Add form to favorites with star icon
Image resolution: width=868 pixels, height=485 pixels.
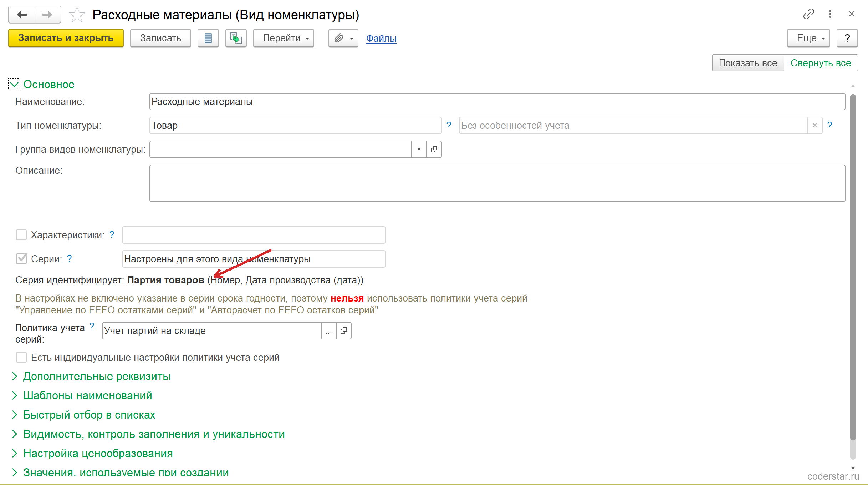point(77,15)
